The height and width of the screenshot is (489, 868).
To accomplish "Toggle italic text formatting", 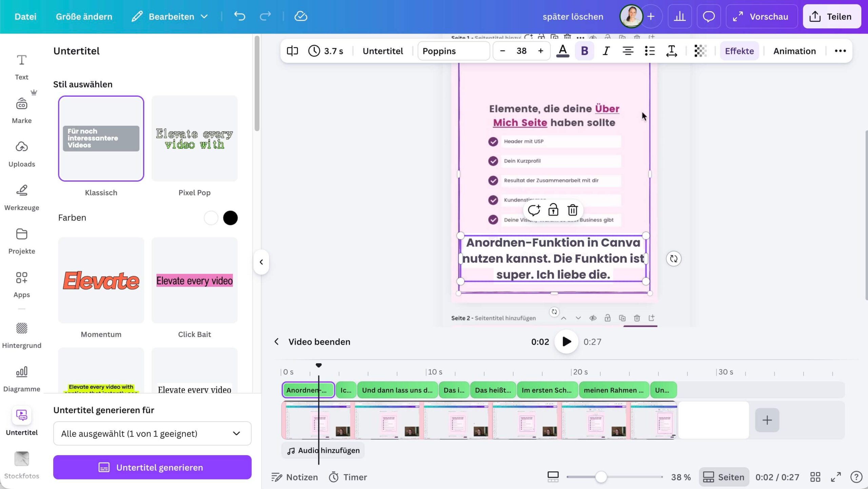I will 606,51.
